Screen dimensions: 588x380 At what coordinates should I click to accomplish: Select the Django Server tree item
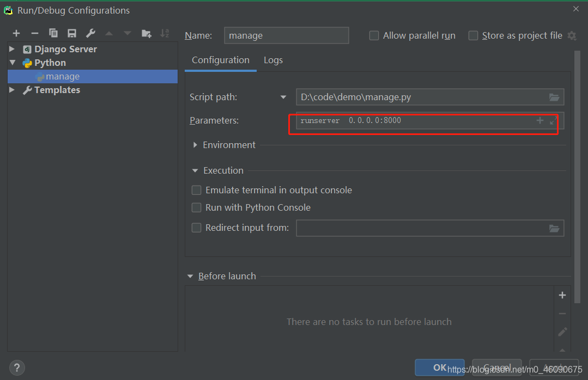tap(65, 49)
